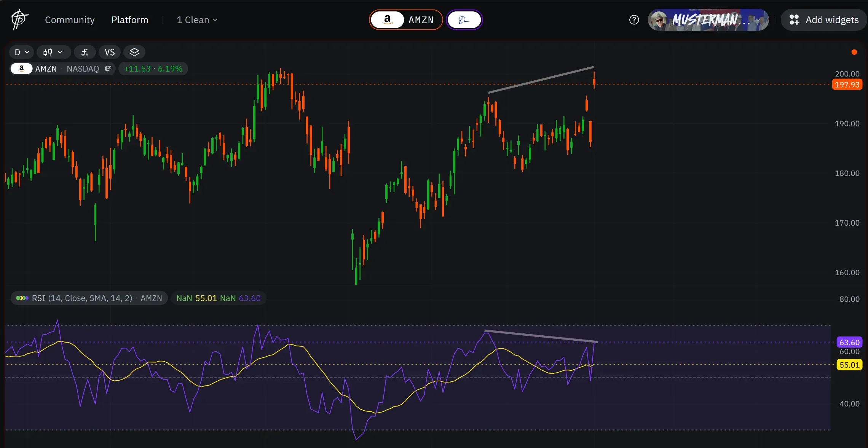868x448 pixels.
Task: Click the currency convert icon beside NASDAQ
Action: pos(108,69)
